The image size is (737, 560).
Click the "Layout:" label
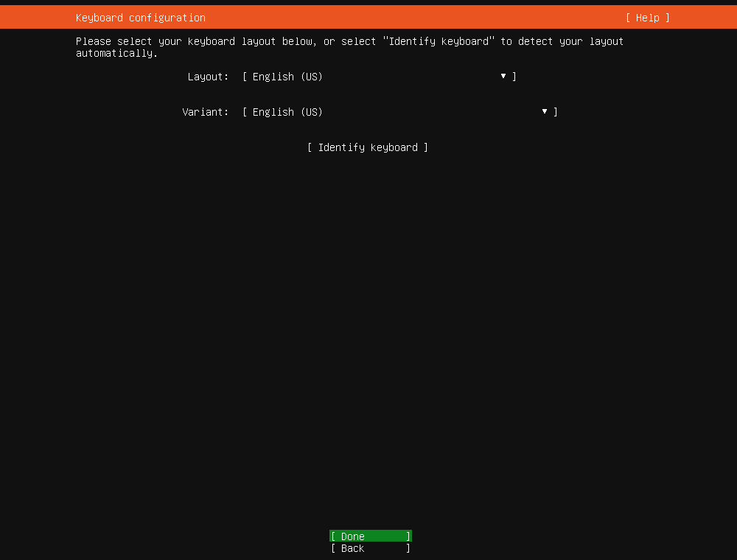tap(209, 77)
